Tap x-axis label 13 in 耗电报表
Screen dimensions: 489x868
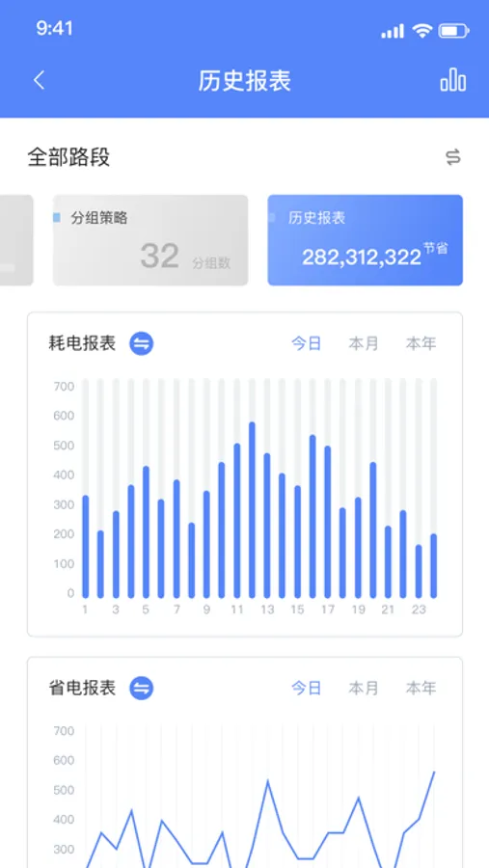267,610
